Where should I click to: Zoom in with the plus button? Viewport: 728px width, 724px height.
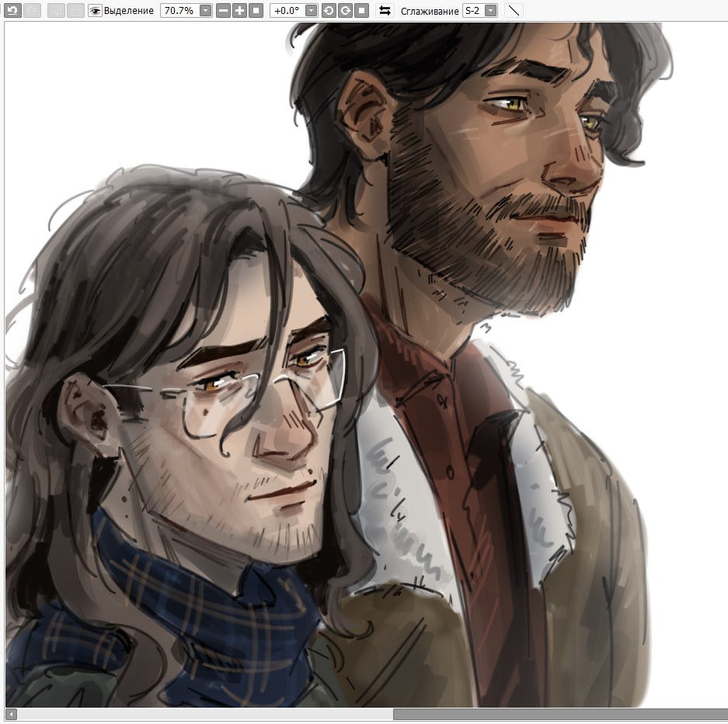[239, 10]
